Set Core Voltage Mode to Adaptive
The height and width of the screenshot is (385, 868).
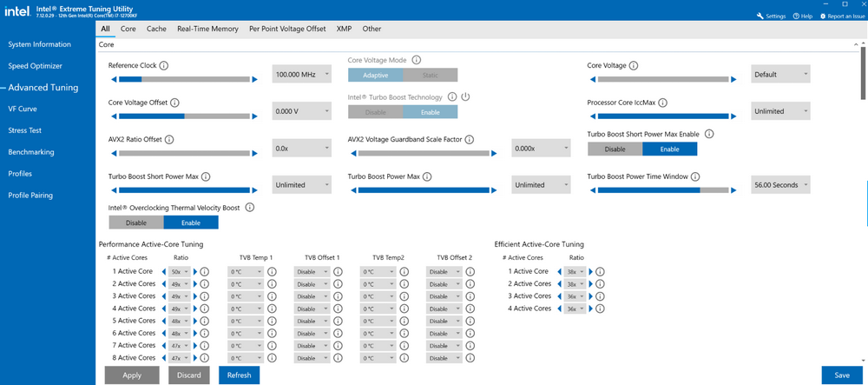click(375, 75)
